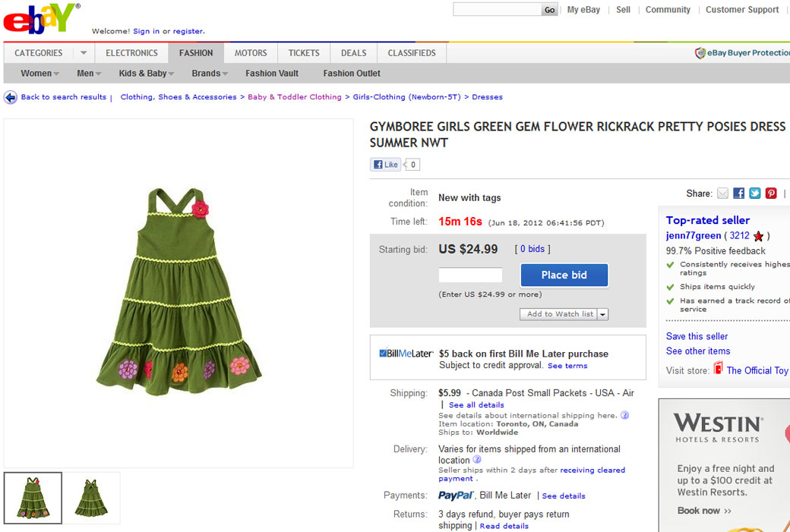Pin the listing using Pinterest icon
This screenshot has height=532, width=790.
coord(771,194)
